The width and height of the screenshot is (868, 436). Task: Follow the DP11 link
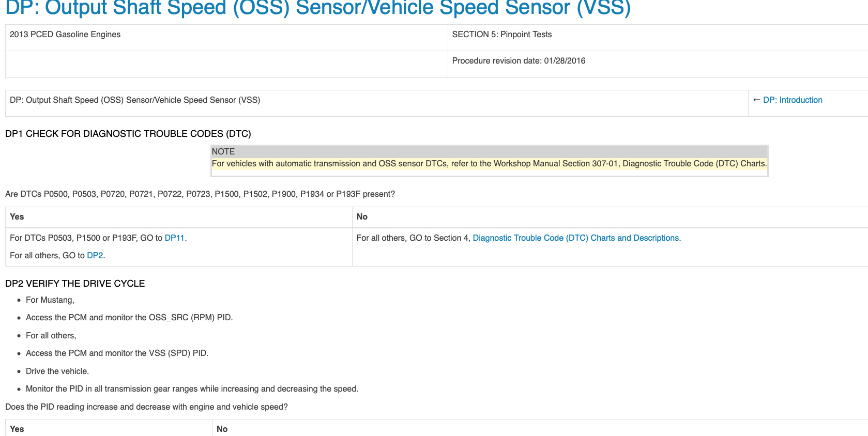[x=174, y=238]
